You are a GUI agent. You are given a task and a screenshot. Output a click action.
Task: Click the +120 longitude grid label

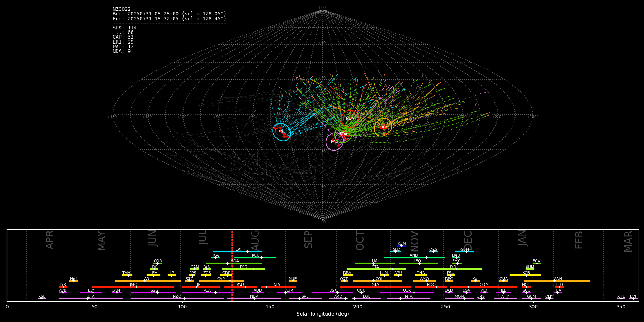point(182,117)
